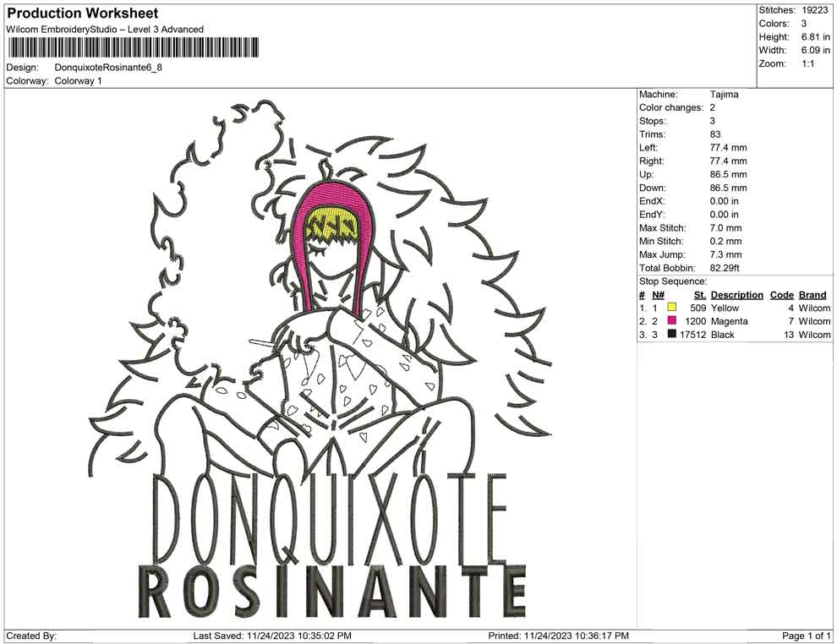837x644 pixels.
Task: Click the 'Production Worksheet' title
Action: tap(83, 14)
